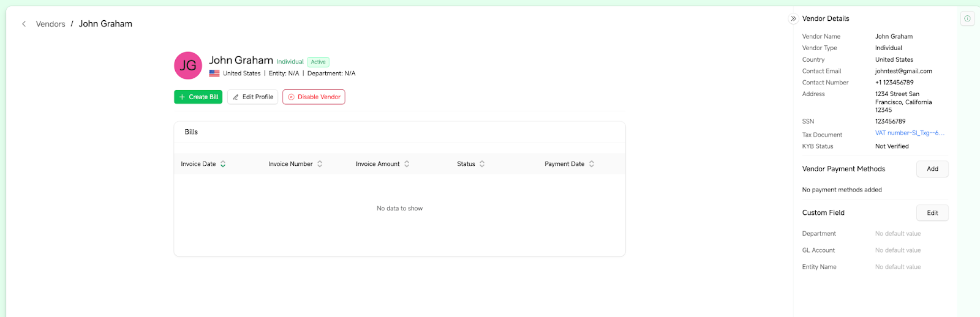The height and width of the screenshot is (317, 980).
Task: Click the address 1234 Street San Francisco
Action: pos(903,102)
